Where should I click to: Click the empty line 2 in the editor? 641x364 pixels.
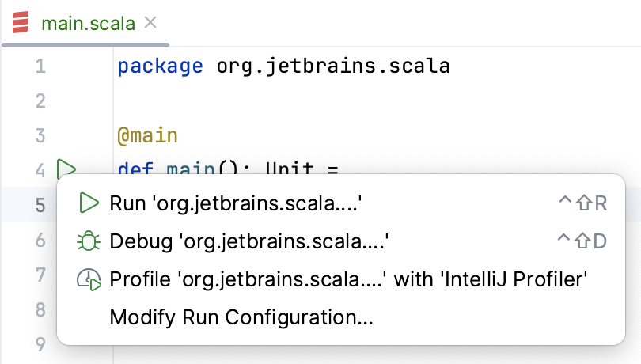tap(317, 100)
